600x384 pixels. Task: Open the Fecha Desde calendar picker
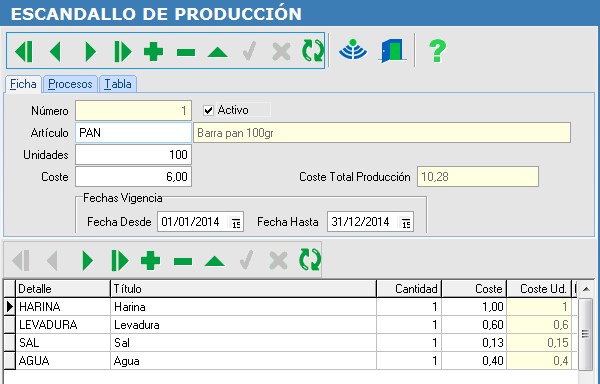[x=236, y=222]
